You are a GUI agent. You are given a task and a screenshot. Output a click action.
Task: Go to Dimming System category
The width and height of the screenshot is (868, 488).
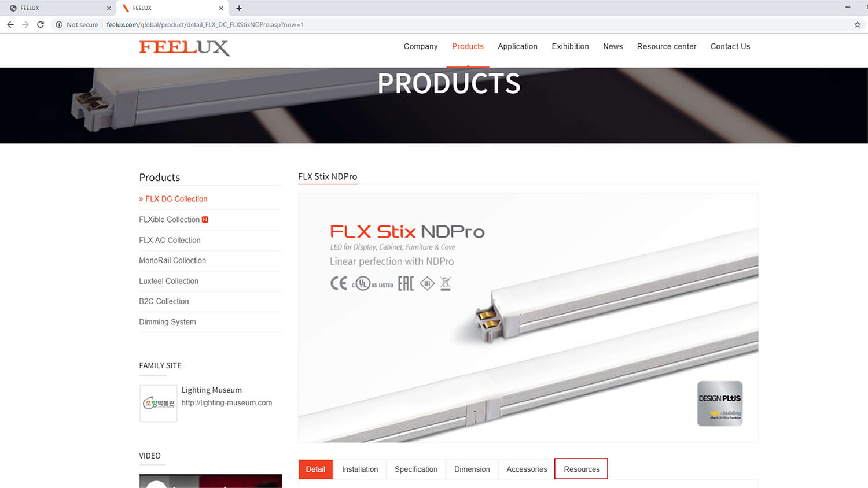pos(167,322)
